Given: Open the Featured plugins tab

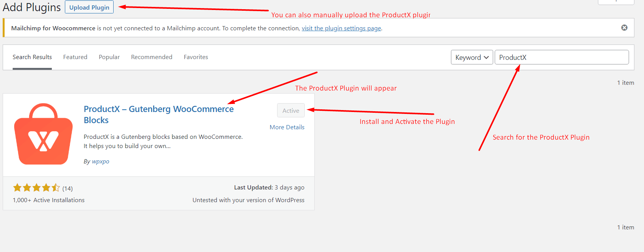Looking at the screenshot, I should click(75, 57).
